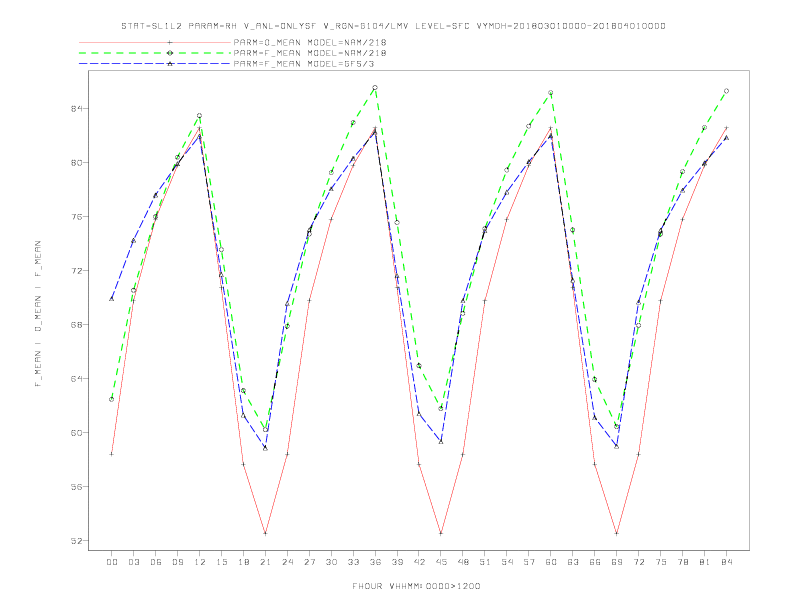The height and width of the screenshot is (612, 792).
Task: Click x-axis forecast hour label 15
Action: 221,562
